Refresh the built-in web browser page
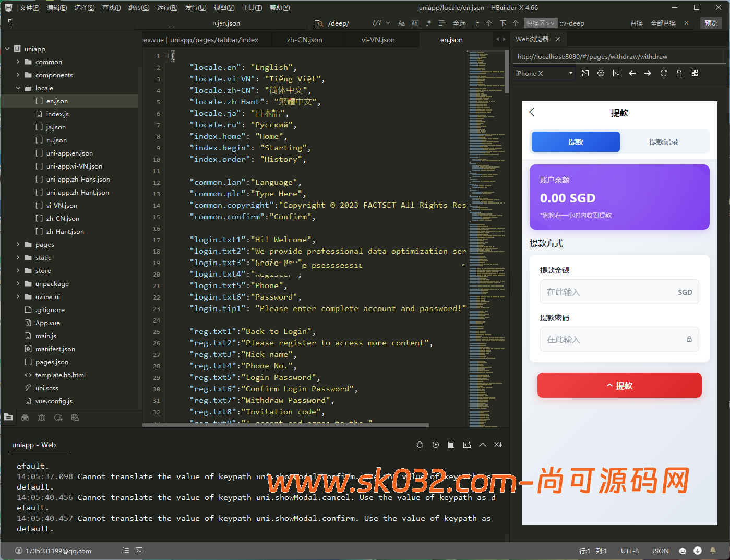This screenshot has width=730, height=560. point(663,73)
